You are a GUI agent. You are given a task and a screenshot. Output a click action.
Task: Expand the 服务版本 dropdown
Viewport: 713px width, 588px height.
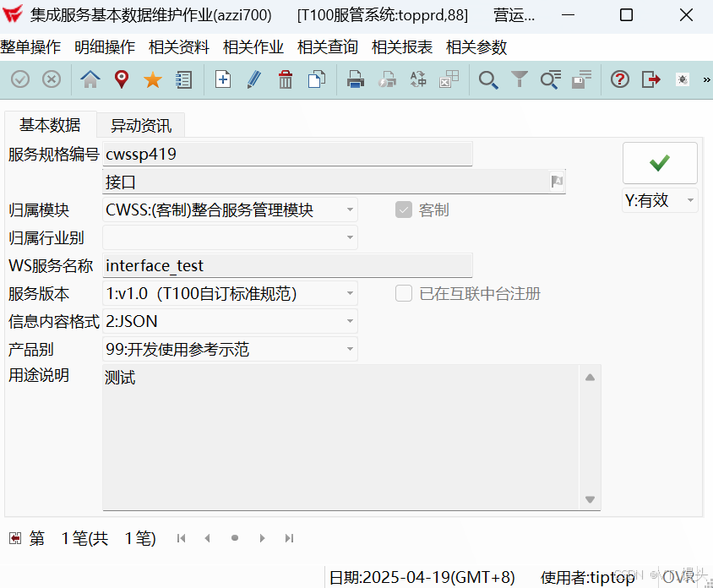[349, 293]
